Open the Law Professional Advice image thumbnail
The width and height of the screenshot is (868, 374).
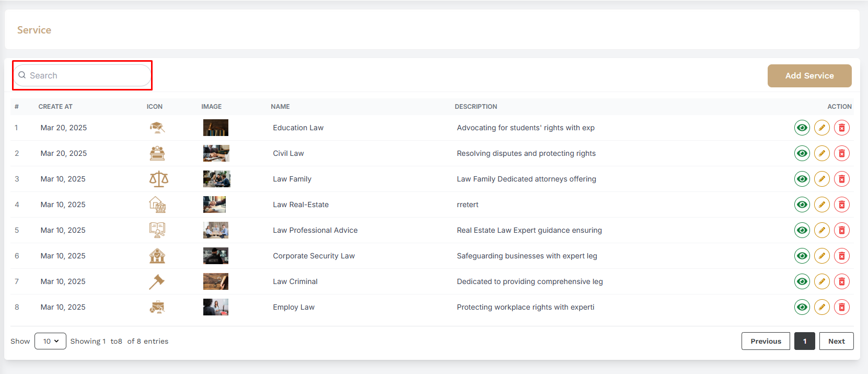point(216,230)
